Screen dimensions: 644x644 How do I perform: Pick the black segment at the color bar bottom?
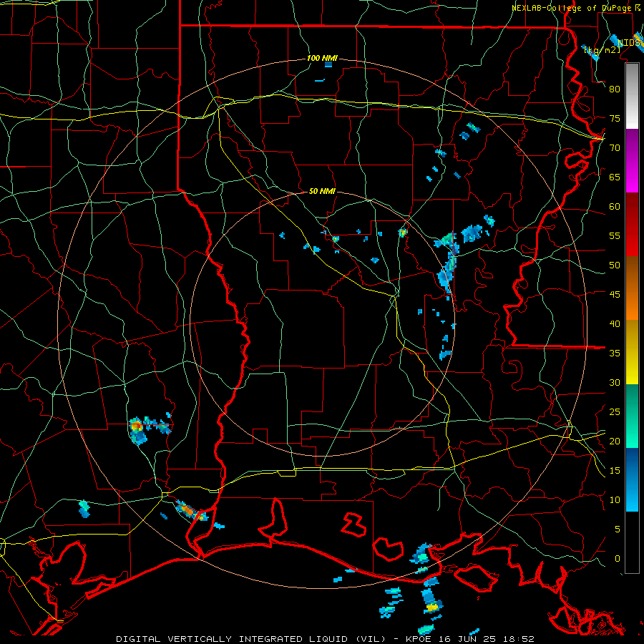[x=632, y=542]
